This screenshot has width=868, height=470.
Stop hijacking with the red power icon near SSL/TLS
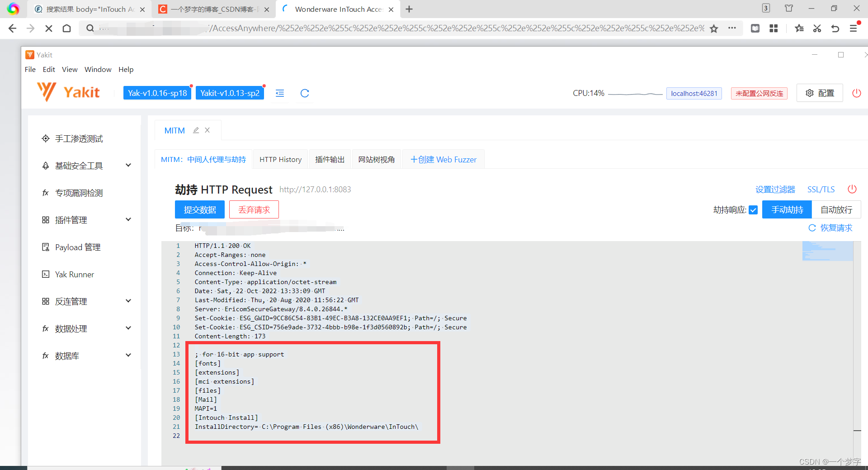tap(852, 189)
